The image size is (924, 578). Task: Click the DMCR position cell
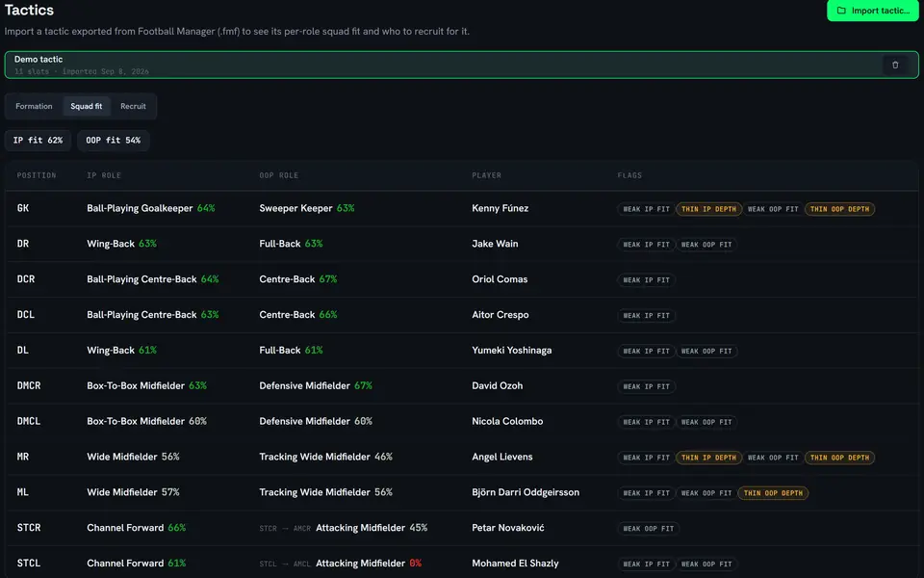click(29, 385)
